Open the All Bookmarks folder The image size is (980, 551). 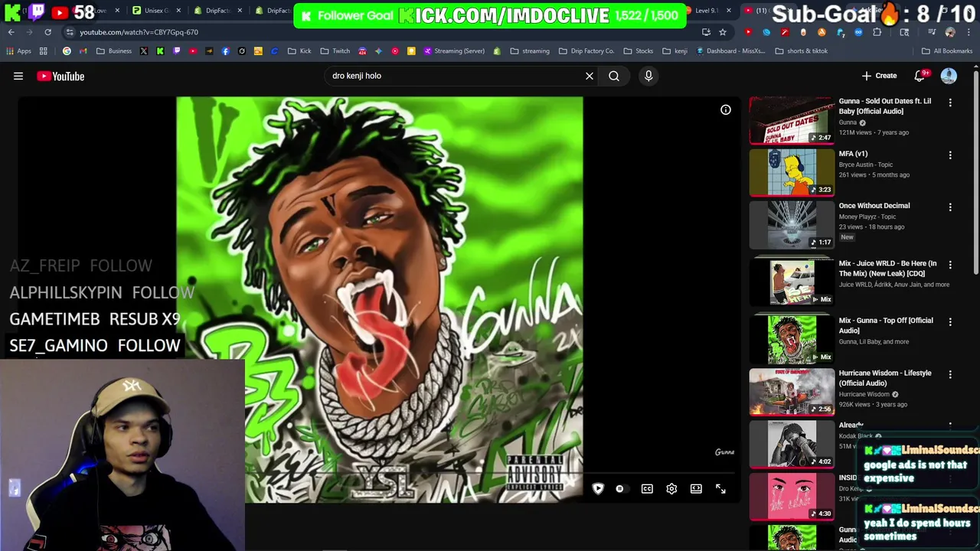[947, 51]
